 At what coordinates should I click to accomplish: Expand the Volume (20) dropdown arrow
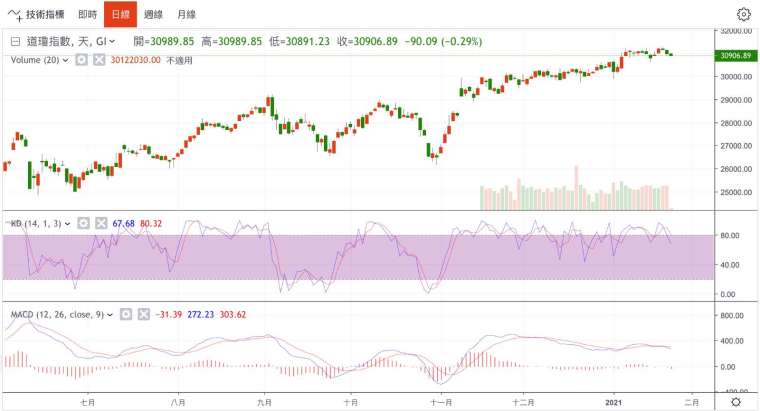tap(65, 60)
